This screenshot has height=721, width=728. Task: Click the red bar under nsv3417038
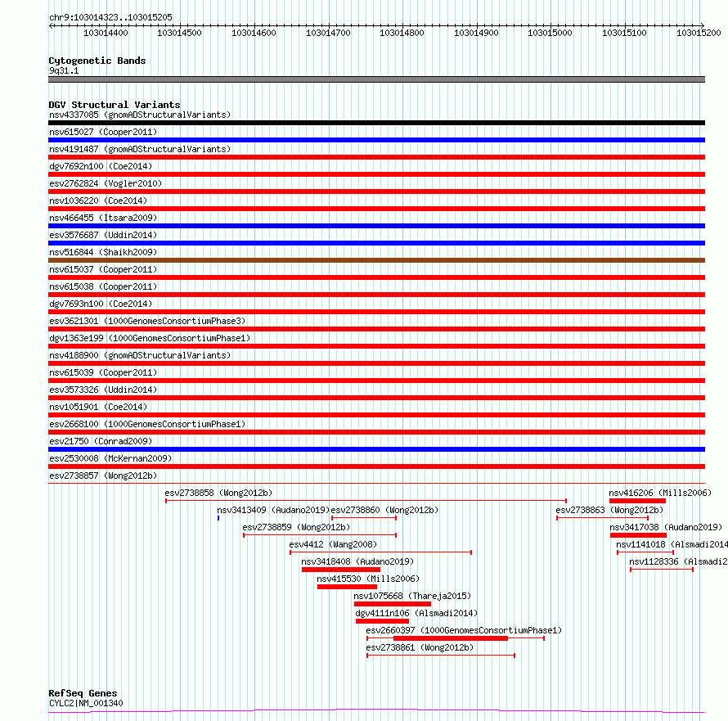coord(638,535)
